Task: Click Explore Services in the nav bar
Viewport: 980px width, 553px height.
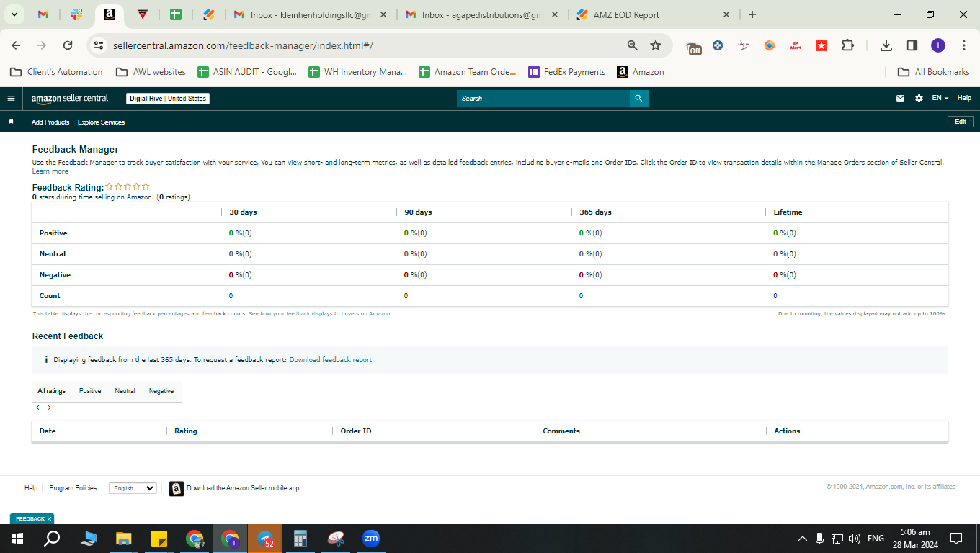Action: click(x=101, y=122)
